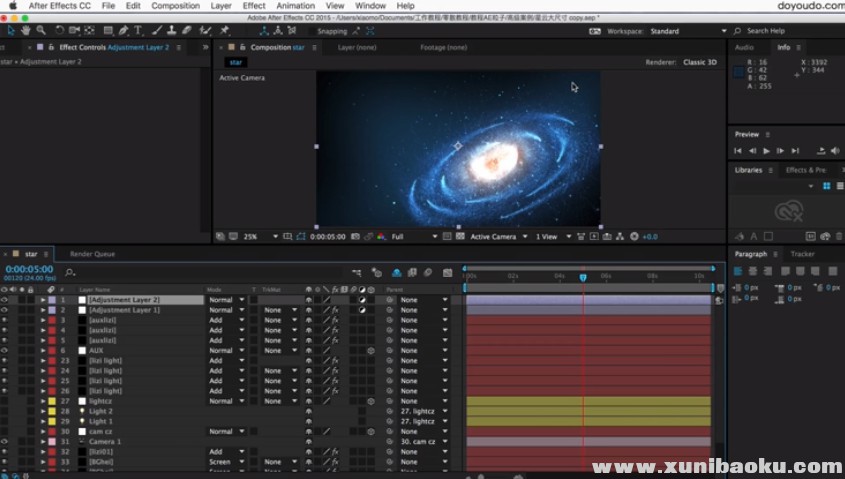Click the Play button in Preview panel
This screenshot has width=845, height=479.
766,151
